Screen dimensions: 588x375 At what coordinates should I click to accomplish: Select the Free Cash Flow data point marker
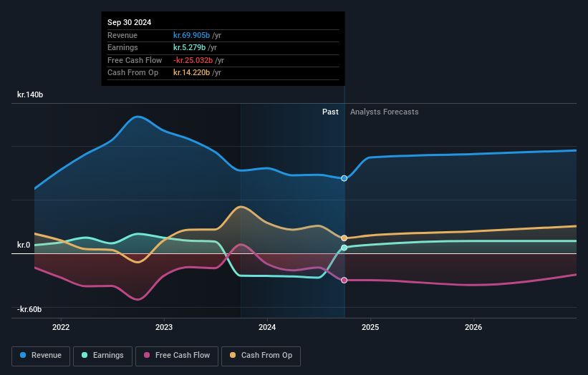344,281
